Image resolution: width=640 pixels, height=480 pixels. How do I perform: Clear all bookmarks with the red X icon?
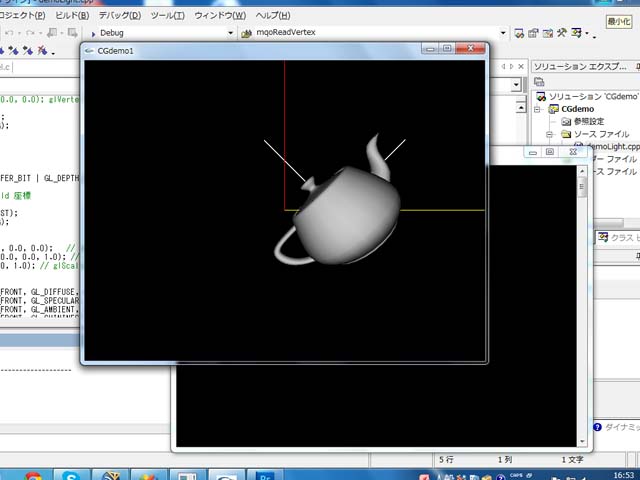pos(42,51)
